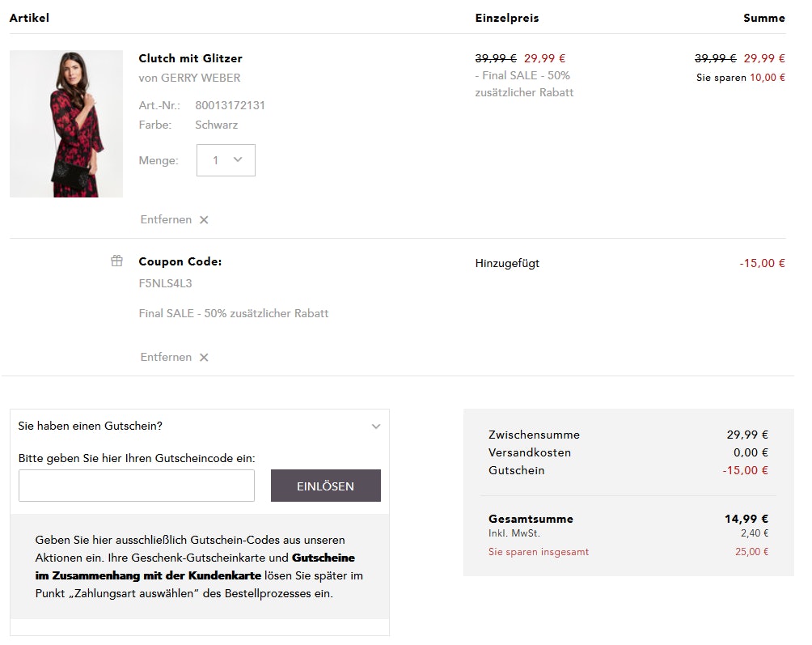This screenshot has width=812, height=645.
Task: Click the "von GERRY WEBER" brand text
Action: pyautogui.click(x=189, y=79)
